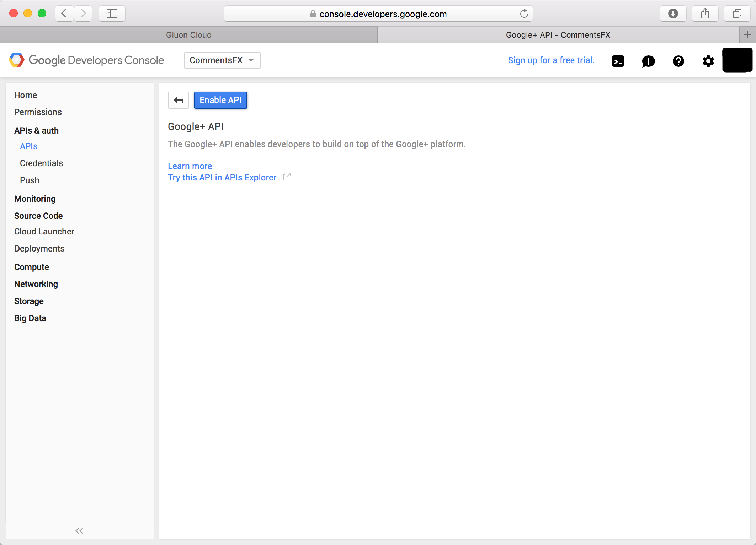Open the help question mark icon
Image resolution: width=756 pixels, height=545 pixels.
pyautogui.click(x=678, y=61)
